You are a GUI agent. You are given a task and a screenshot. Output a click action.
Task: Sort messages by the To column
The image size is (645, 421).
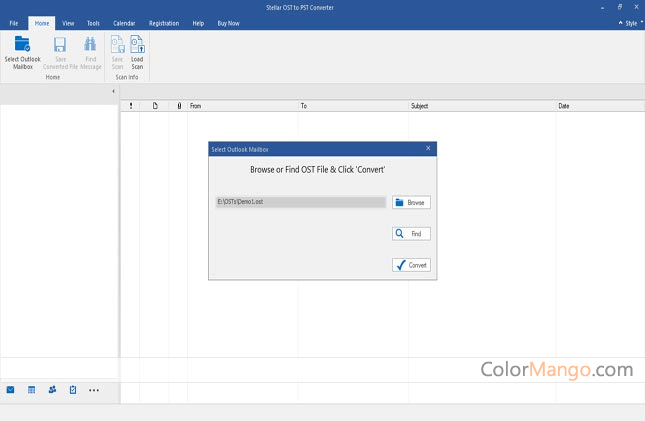click(353, 106)
